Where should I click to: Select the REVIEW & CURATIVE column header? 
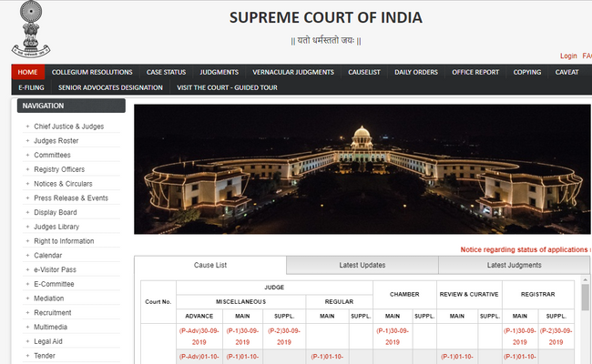pos(469,294)
